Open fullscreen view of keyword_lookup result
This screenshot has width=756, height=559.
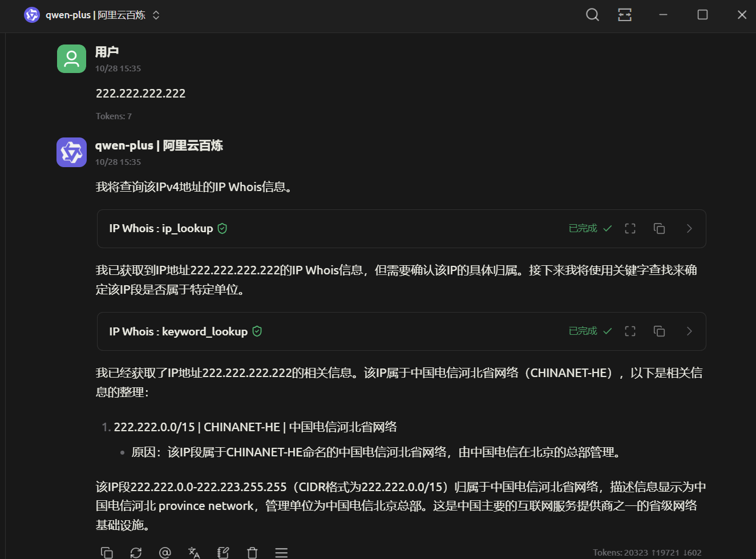[x=630, y=331]
